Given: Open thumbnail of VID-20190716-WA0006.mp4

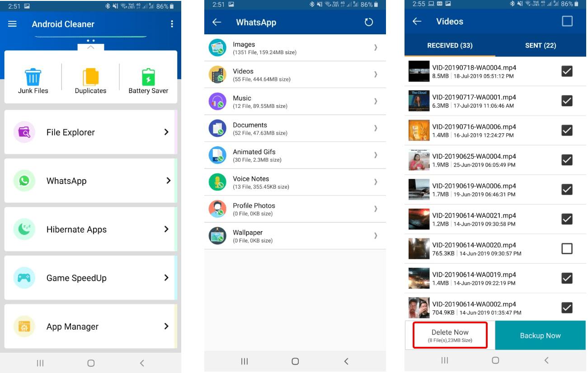Looking at the screenshot, I should tap(419, 131).
